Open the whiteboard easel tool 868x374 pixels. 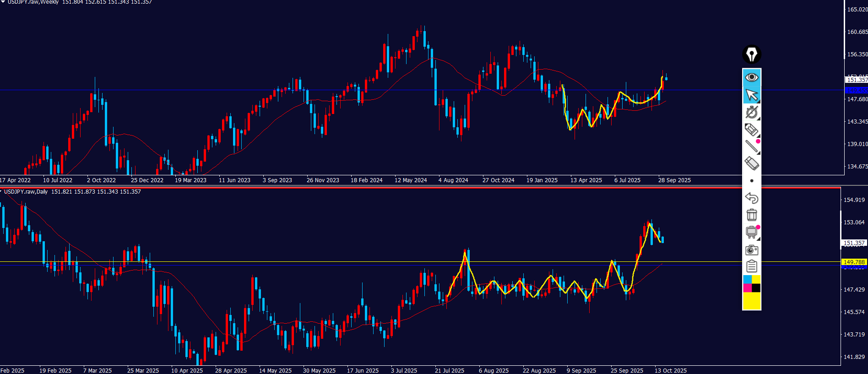tap(751, 232)
